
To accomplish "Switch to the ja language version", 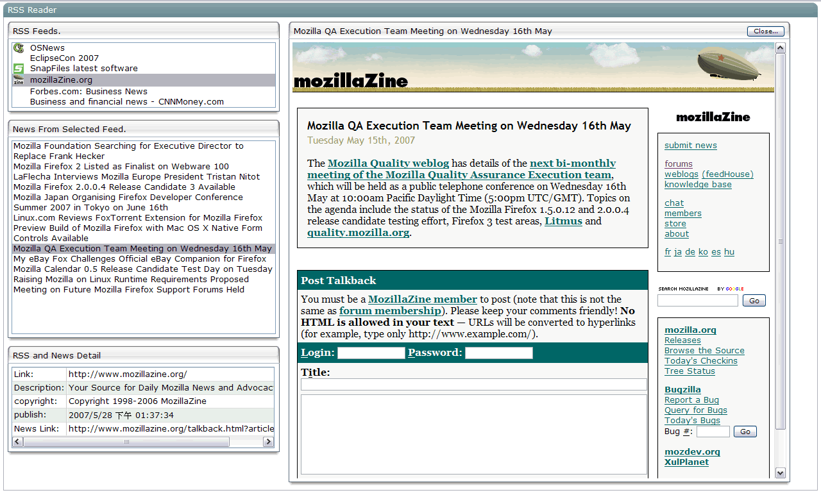I will point(678,252).
